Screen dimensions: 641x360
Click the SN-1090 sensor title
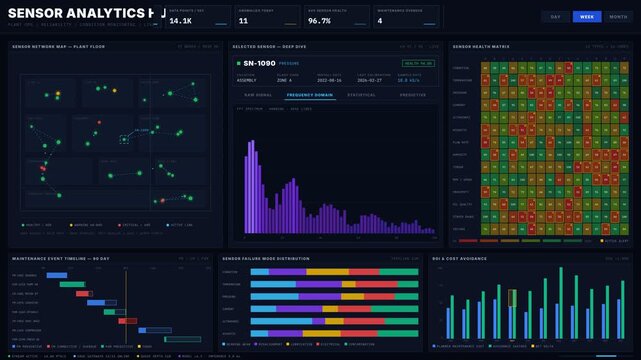coord(259,63)
